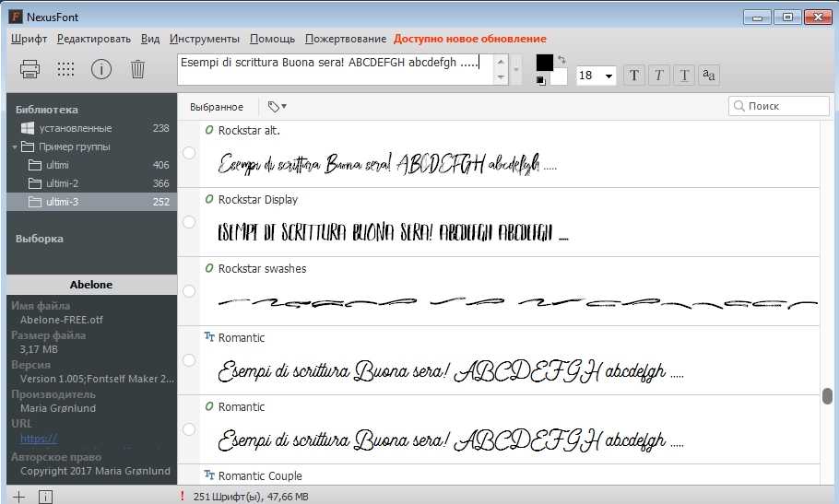Select the radio circle for Rockstar alt.
Image resolution: width=839 pixels, height=504 pixels.
[189, 153]
